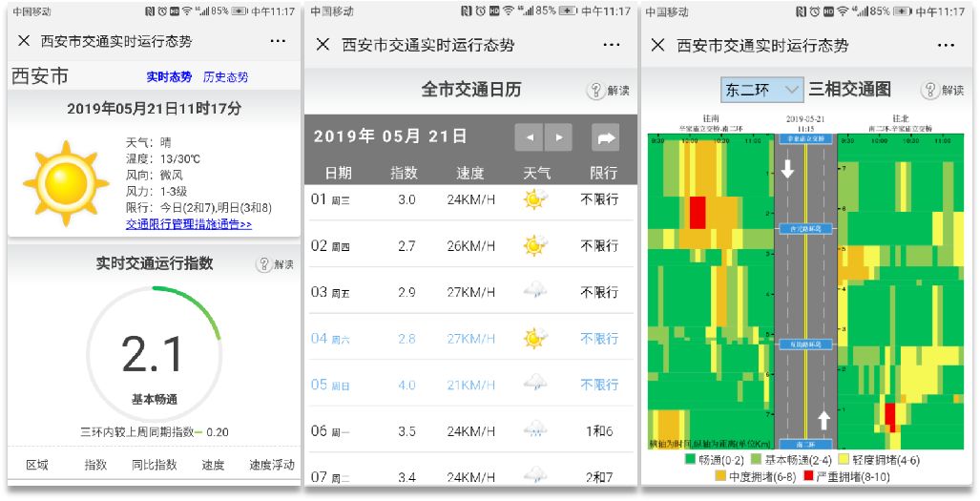Screen dimensions: 980x501
Task: Tap the weather icon in the 05 周日 row
Action: 535,384
